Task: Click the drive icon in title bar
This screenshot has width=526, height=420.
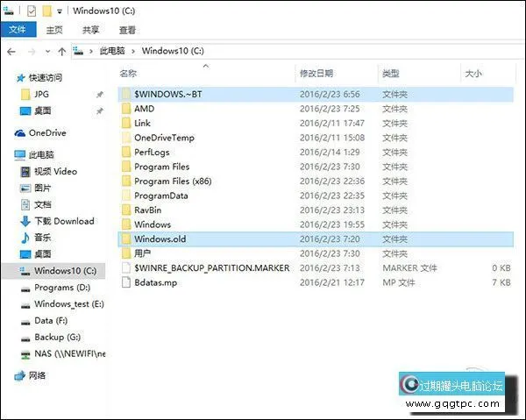Action: (9, 11)
